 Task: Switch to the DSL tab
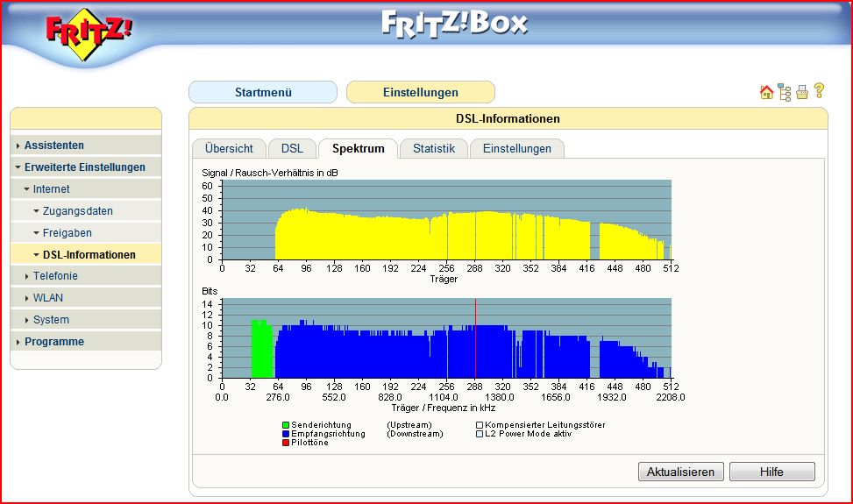[292, 148]
